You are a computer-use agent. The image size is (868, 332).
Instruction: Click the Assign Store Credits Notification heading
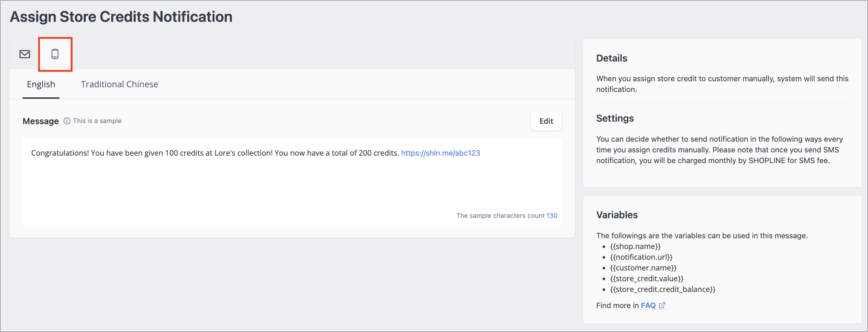[121, 17]
